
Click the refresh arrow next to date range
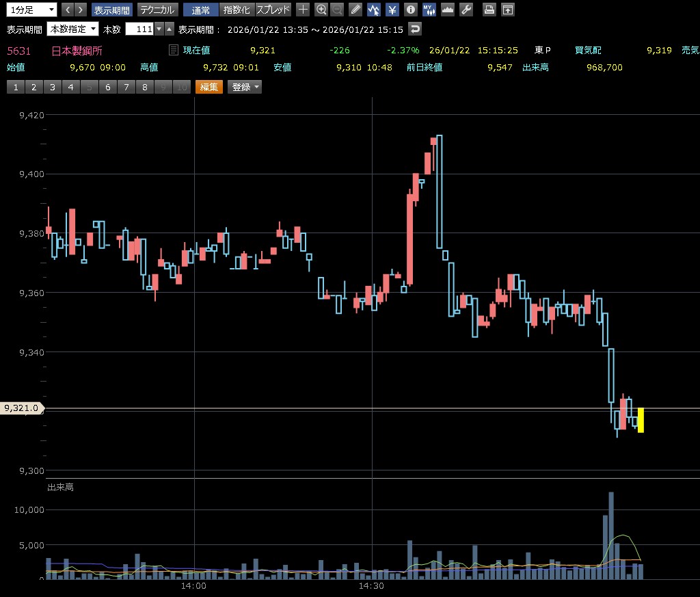[x=414, y=29]
